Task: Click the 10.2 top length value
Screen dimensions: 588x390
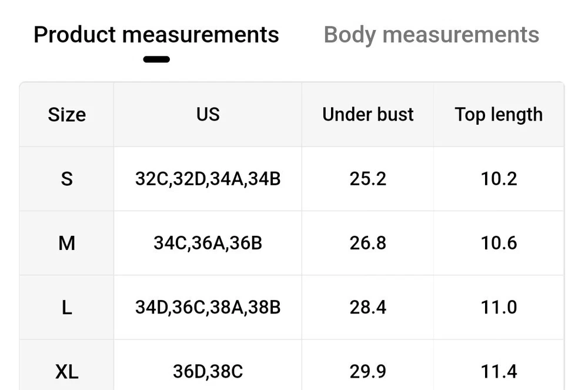Action: (499, 179)
